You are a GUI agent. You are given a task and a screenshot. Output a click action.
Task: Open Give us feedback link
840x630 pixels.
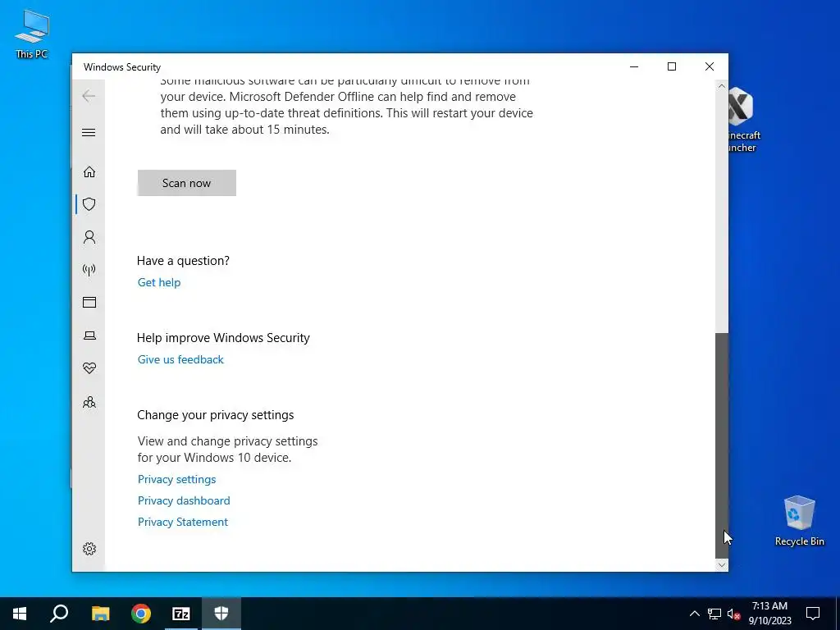coord(180,359)
